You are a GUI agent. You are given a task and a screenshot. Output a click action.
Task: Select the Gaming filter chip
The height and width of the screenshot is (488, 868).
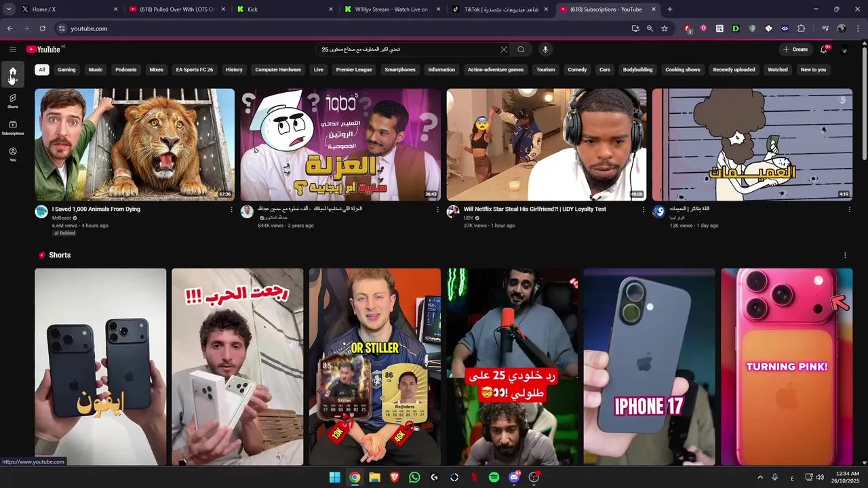[x=66, y=70]
